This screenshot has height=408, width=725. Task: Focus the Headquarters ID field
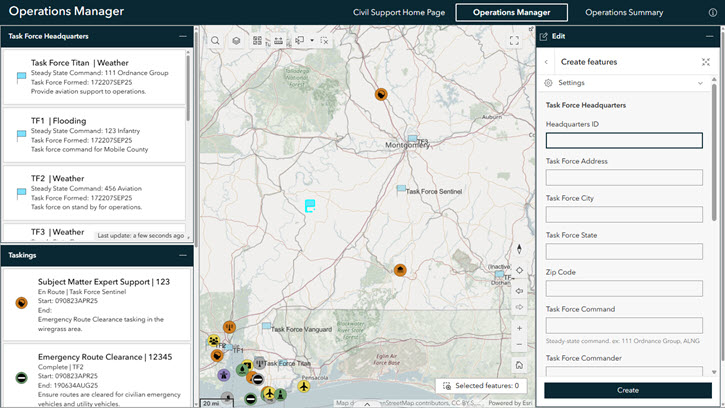tap(624, 141)
